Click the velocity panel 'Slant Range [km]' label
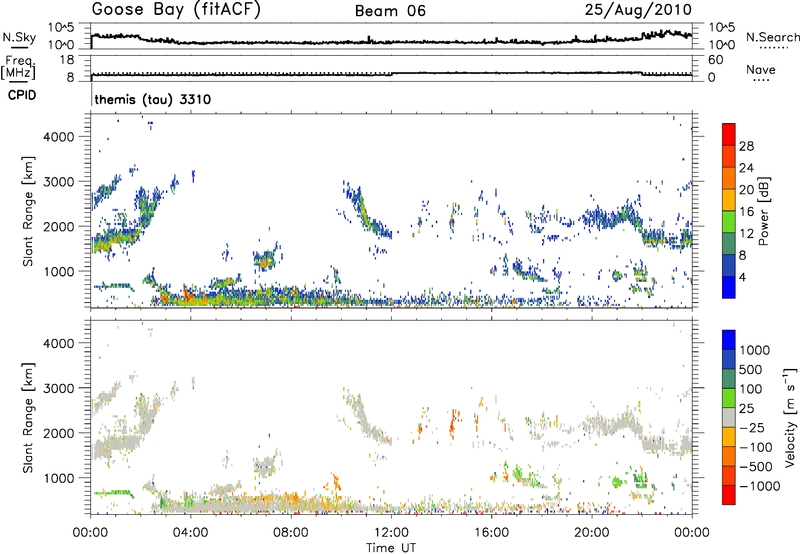The image size is (800, 554). pyautogui.click(x=28, y=418)
